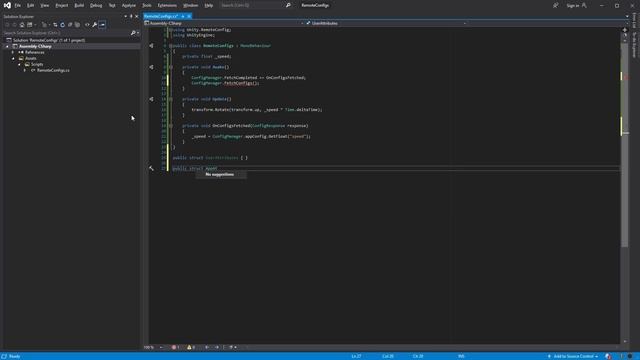Pin the RemoteConfigs.cs tab
This screenshot has width=640, height=360.
click(x=183, y=16)
